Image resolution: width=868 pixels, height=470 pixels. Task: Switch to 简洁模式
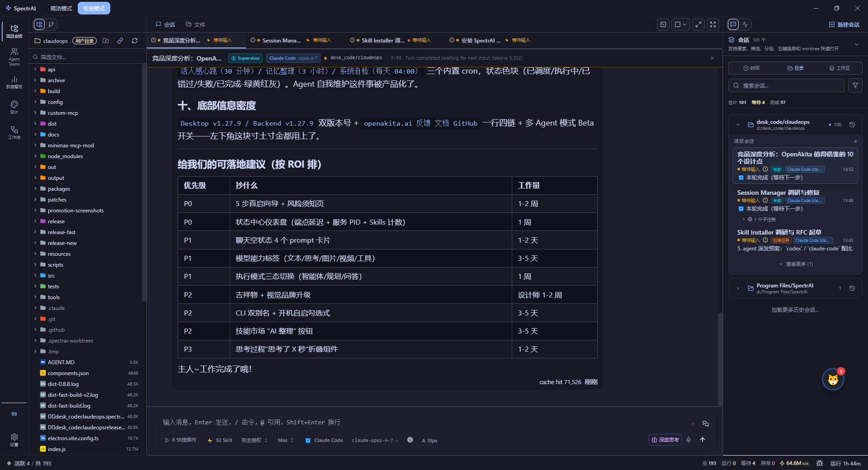click(61, 8)
